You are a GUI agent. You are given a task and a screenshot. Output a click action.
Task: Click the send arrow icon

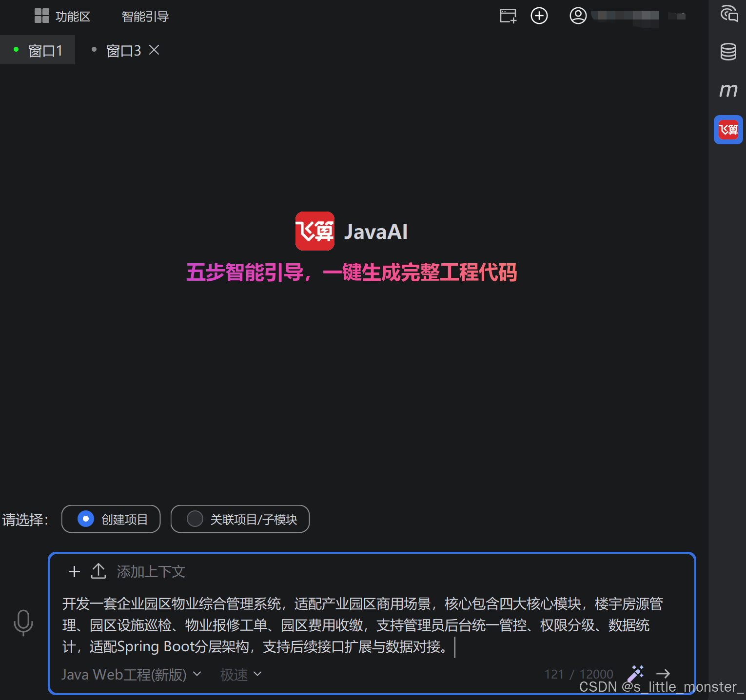[x=663, y=674]
